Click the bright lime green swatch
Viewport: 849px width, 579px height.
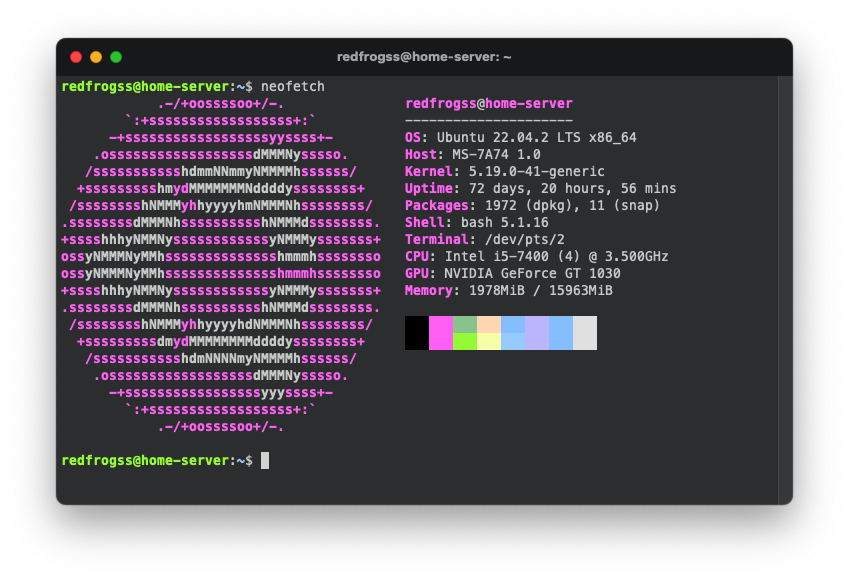(465, 341)
